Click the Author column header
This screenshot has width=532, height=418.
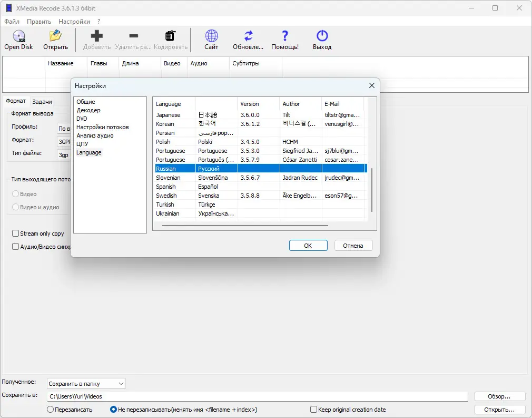pos(301,104)
